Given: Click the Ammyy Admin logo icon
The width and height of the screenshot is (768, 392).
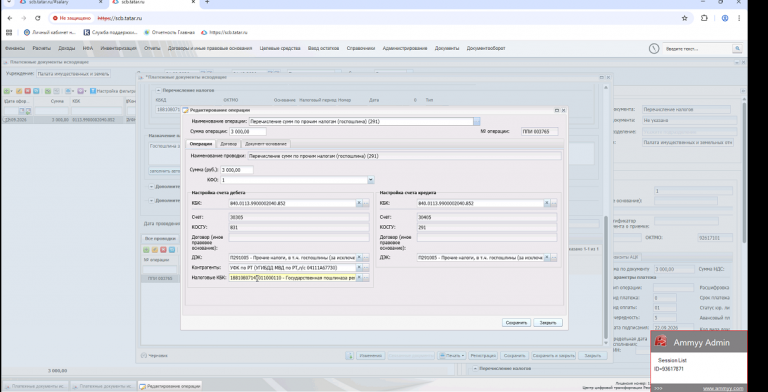Looking at the screenshot, I should [661, 342].
